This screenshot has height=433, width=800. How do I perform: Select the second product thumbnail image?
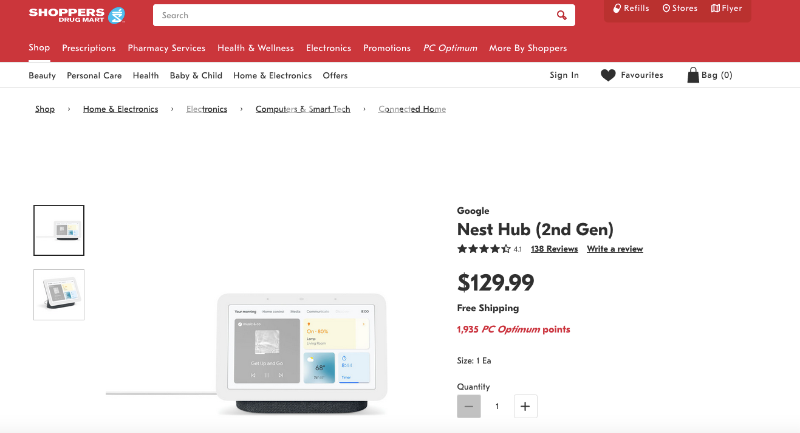click(59, 294)
